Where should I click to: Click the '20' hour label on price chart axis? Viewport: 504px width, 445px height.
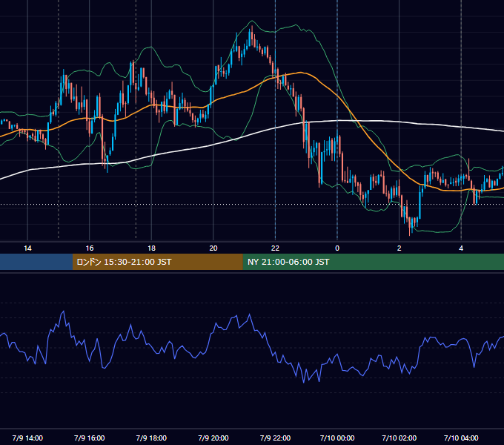pos(213,248)
